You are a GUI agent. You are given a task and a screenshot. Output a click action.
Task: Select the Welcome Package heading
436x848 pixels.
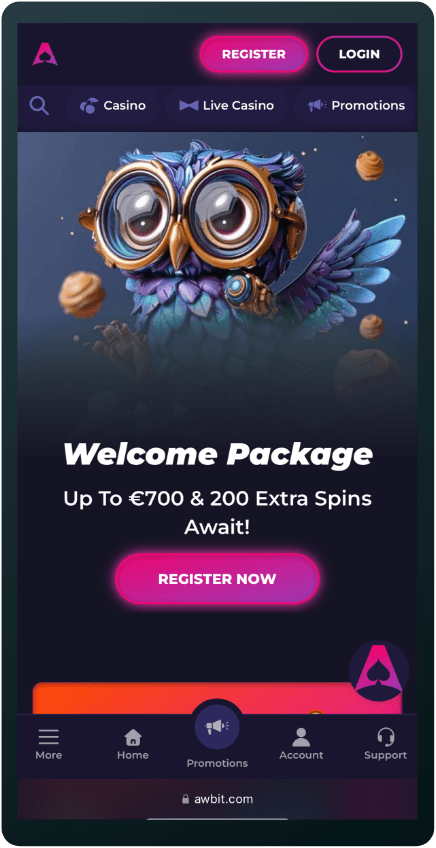(x=217, y=455)
